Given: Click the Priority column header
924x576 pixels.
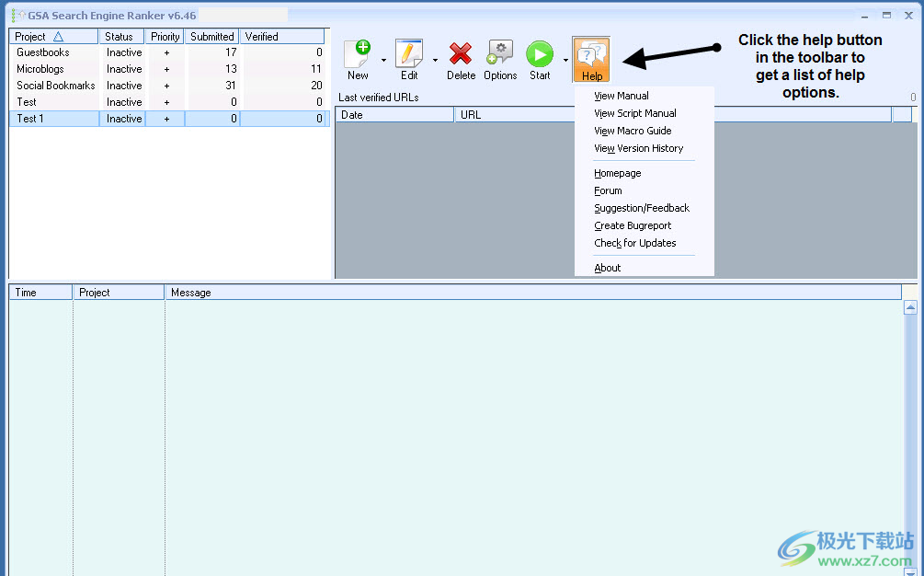Looking at the screenshot, I should click(x=165, y=37).
